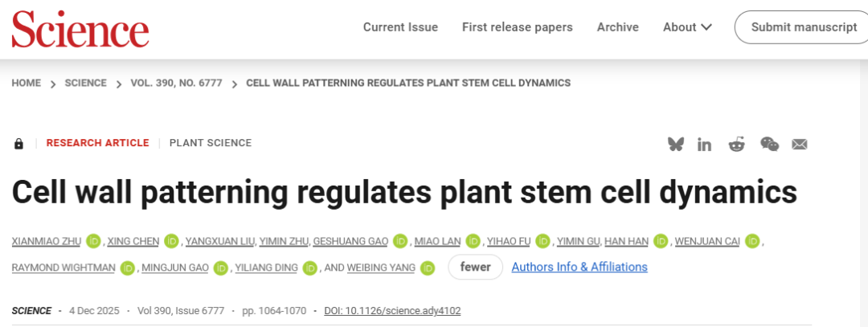The height and width of the screenshot is (327, 868).
Task: Email this article using envelope icon
Action: [799, 144]
